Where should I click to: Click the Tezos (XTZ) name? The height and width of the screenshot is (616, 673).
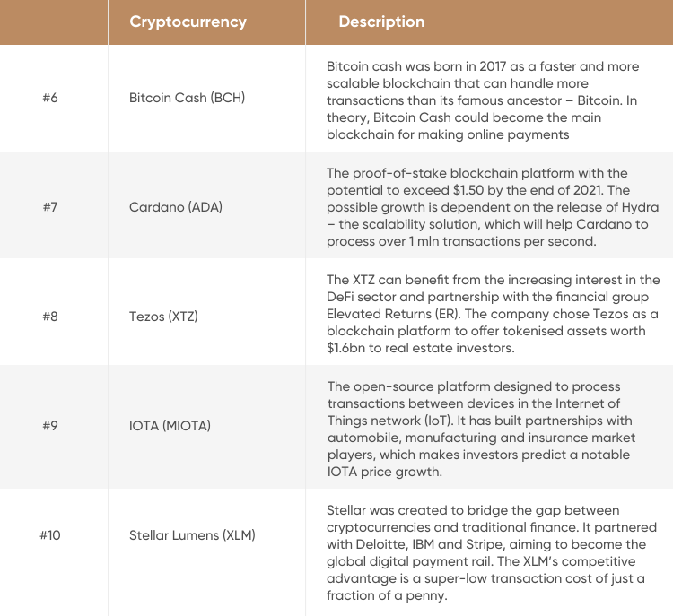click(x=163, y=317)
